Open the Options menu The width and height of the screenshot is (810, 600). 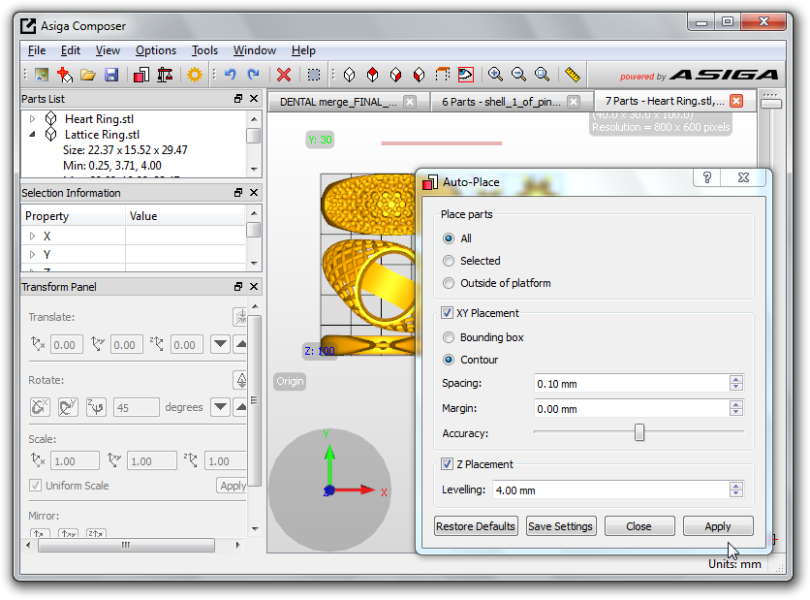click(155, 51)
